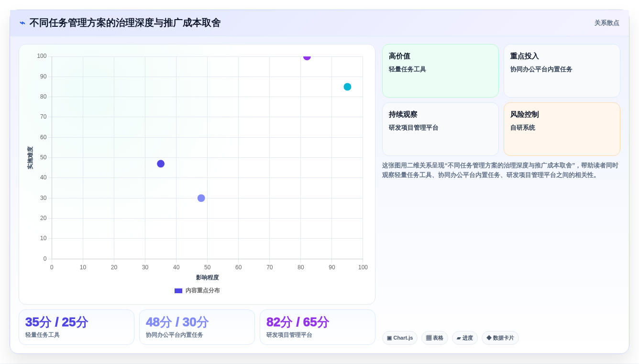639x364 pixels.
Task: Click the 内容重点分布 legend label
Action: pyautogui.click(x=203, y=291)
